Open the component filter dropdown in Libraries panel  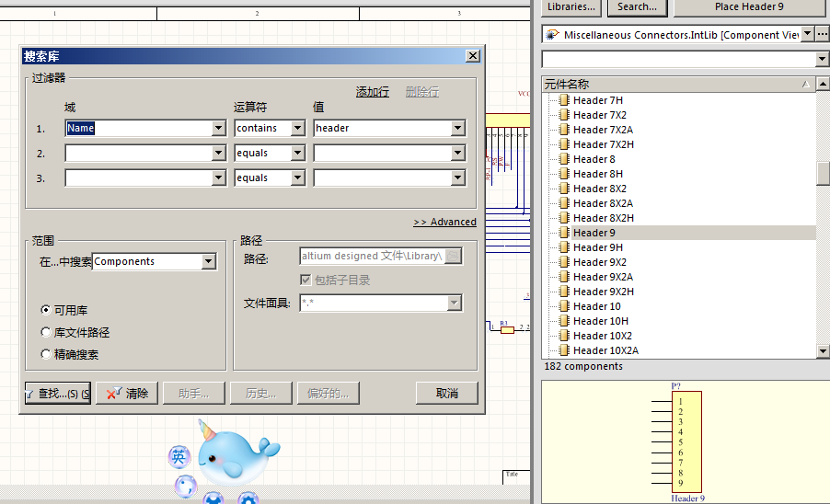pos(822,59)
